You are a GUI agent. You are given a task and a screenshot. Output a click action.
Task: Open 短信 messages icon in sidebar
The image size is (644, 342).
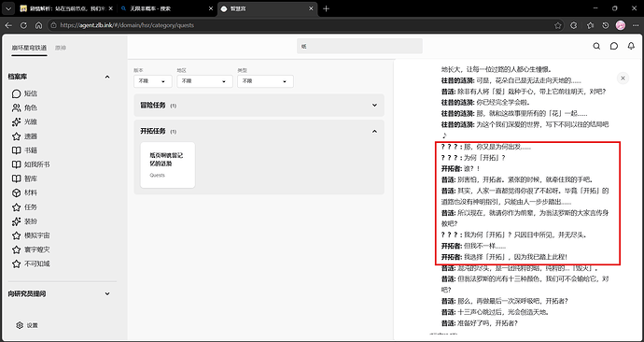16,93
